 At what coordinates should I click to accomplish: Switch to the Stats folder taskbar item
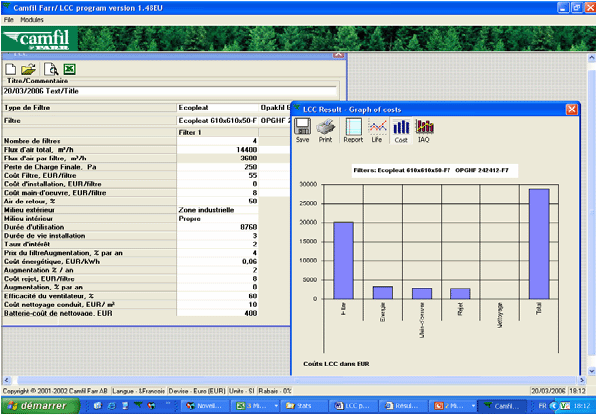tap(303, 406)
